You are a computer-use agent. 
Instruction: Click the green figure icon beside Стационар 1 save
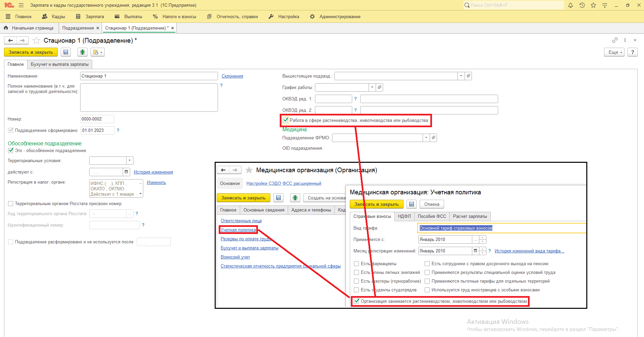pos(83,52)
